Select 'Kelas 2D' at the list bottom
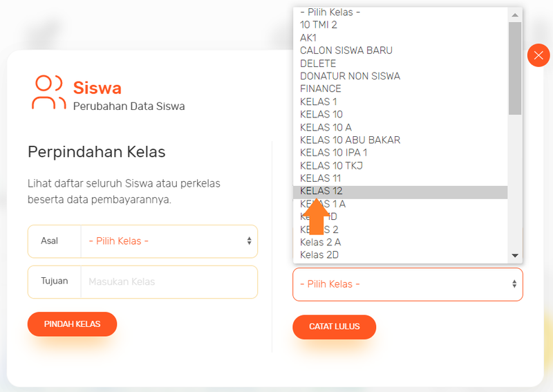Viewport: 553px width, 392px height. coord(400,255)
